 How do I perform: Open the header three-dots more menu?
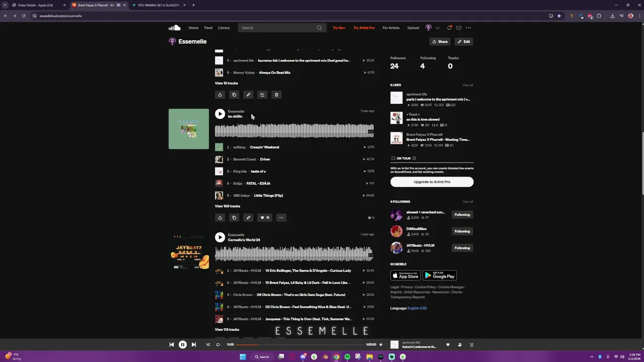[468, 28]
